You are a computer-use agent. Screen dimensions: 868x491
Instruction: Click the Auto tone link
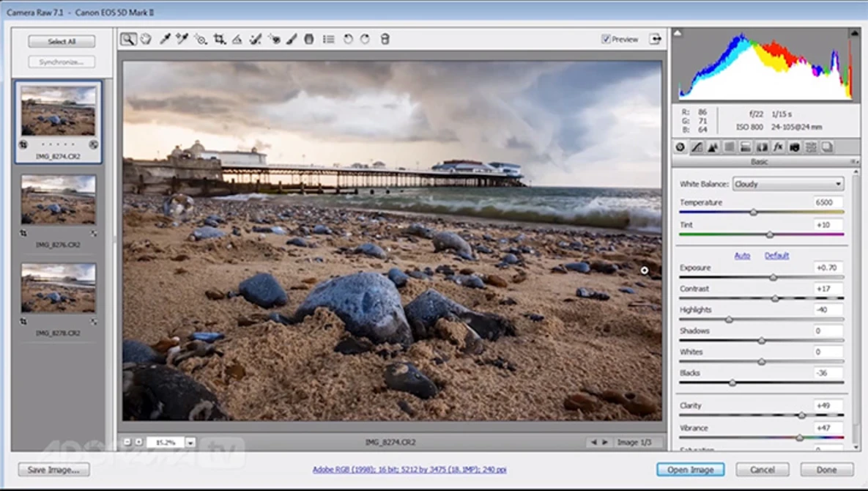point(742,256)
